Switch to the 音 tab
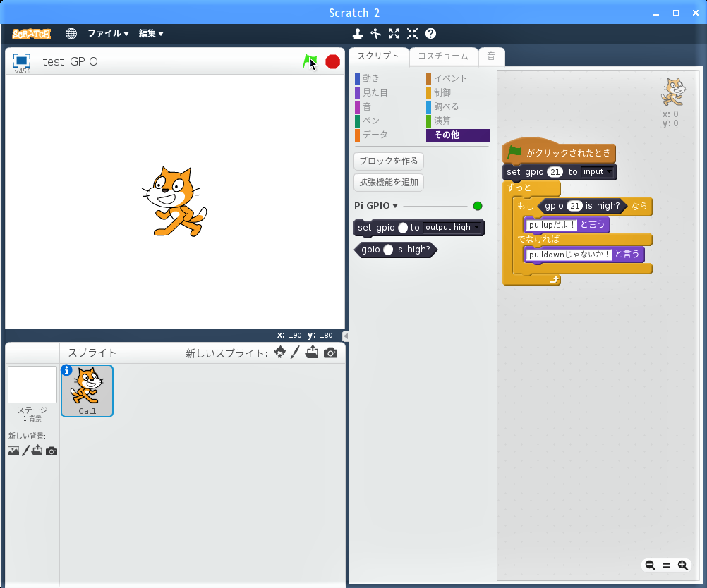 click(x=492, y=56)
